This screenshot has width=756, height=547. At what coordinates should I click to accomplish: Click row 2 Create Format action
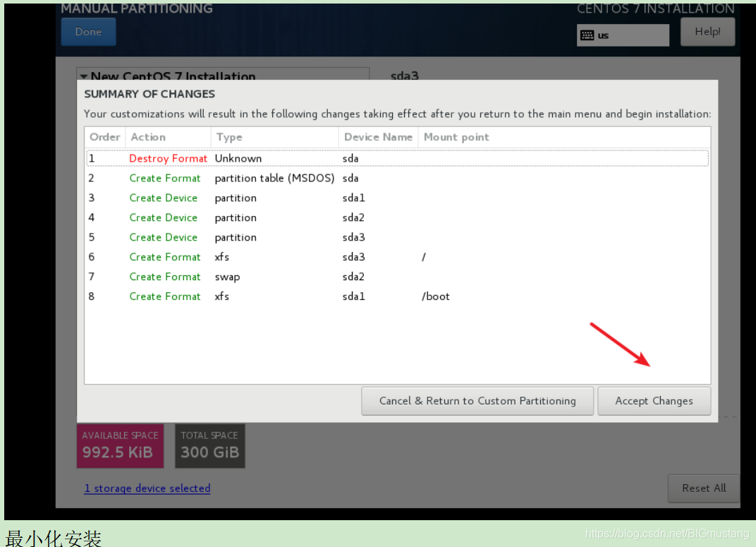click(x=164, y=178)
